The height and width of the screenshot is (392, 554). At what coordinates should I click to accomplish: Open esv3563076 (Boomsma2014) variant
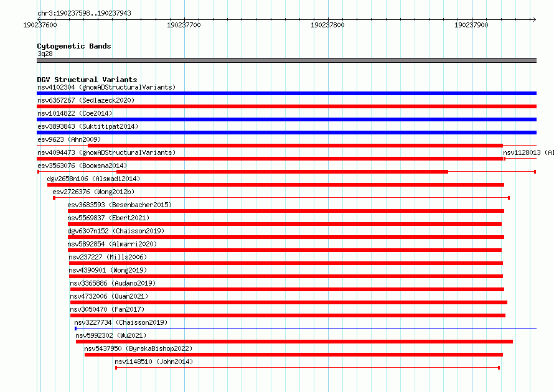[82, 166]
